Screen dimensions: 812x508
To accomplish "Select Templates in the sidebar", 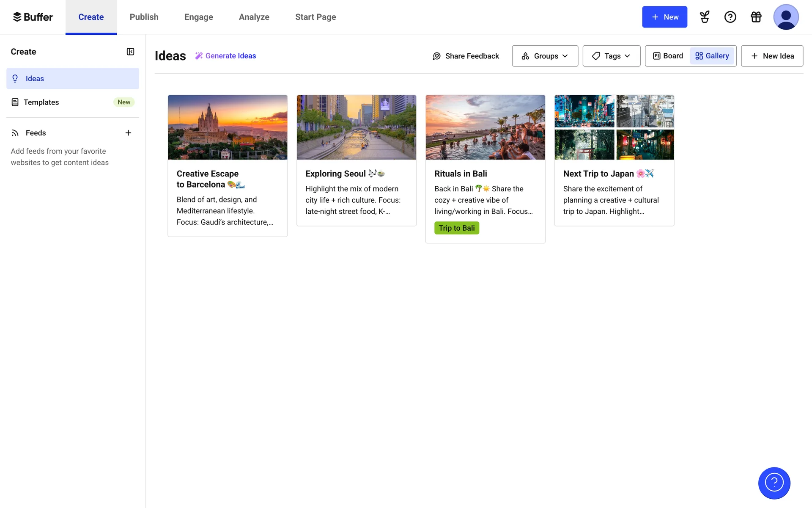I will [41, 102].
